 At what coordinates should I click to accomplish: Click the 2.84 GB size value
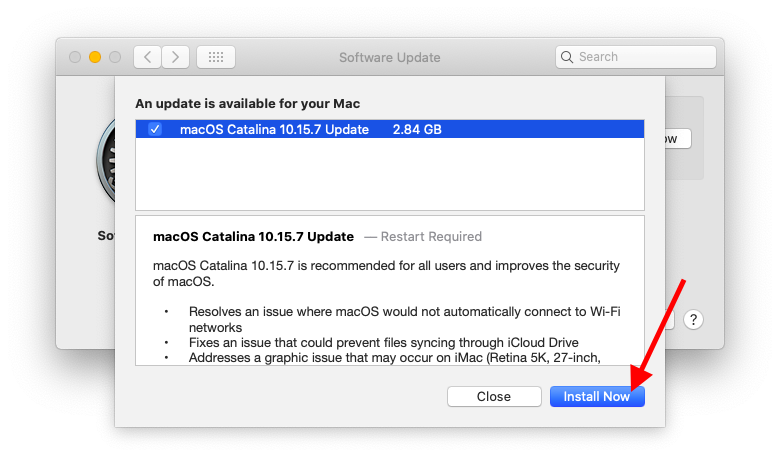click(417, 129)
